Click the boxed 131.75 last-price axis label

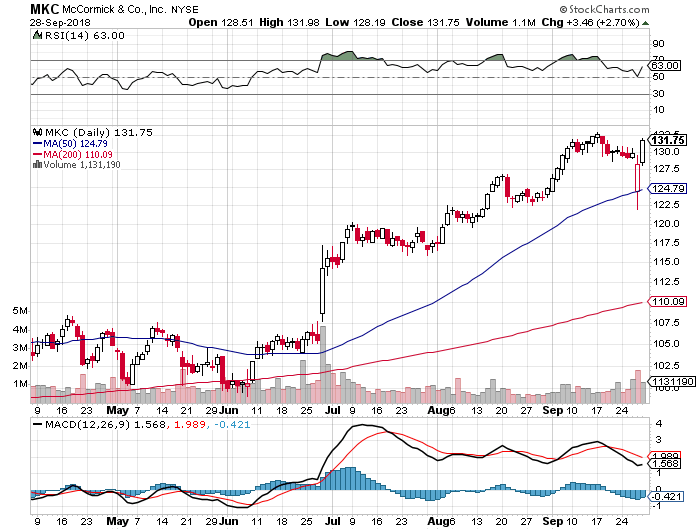point(668,140)
